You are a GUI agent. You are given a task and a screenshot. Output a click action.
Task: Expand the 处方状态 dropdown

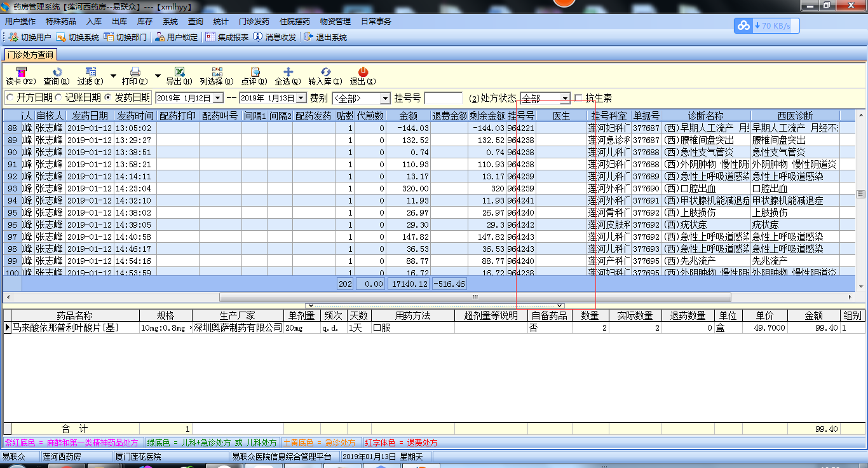point(564,99)
